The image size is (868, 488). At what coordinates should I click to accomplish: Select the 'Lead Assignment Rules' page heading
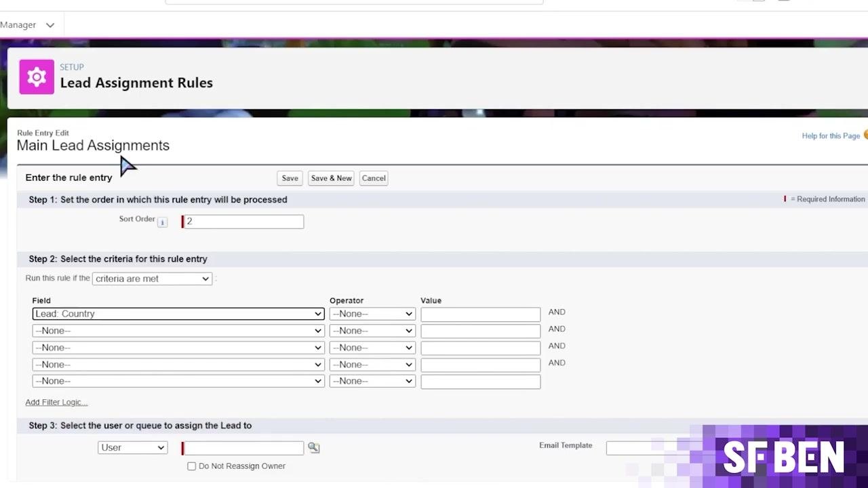(x=136, y=83)
